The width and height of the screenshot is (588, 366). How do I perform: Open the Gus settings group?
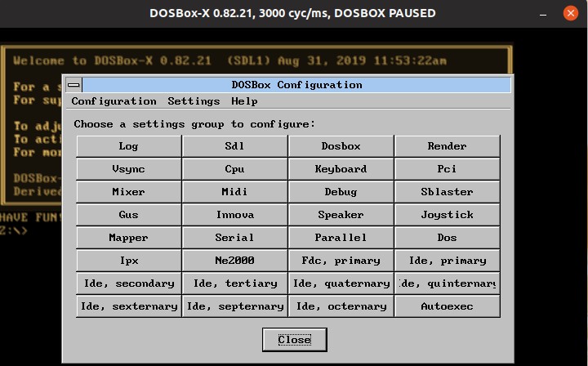[x=129, y=215]
